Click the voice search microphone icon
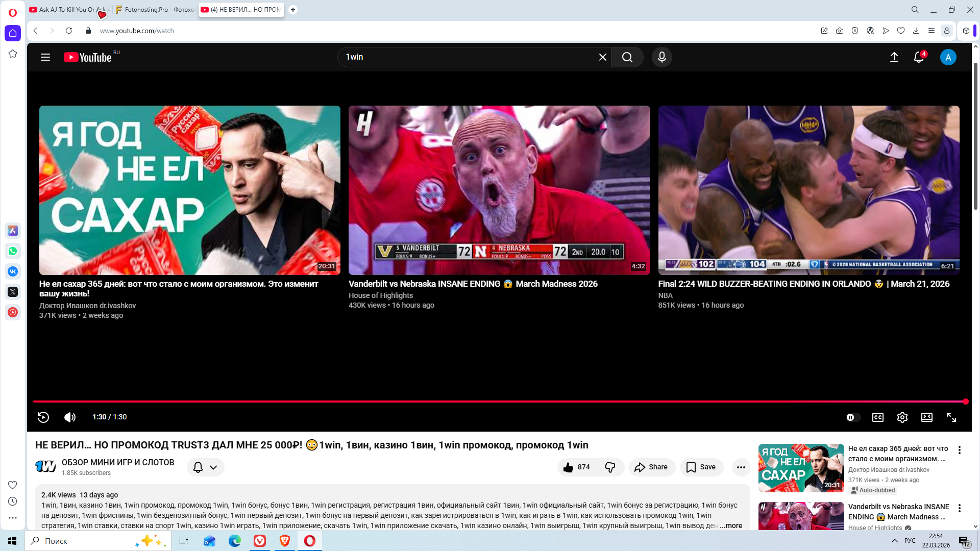Screen dimensions: 980x551 [661, 57]
